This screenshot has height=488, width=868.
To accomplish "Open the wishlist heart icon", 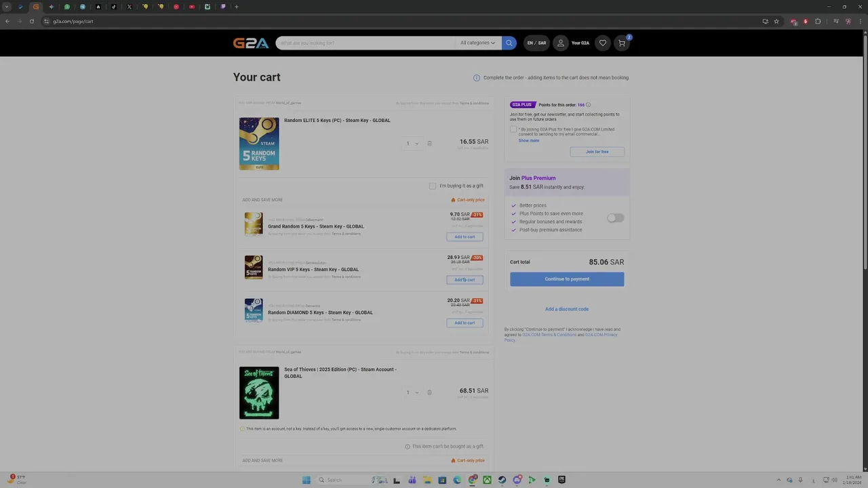I will pos(602,43).
